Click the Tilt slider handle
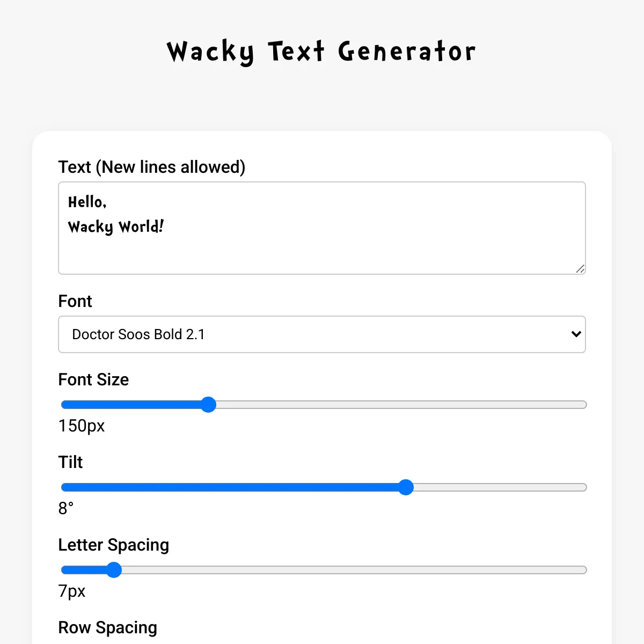The height and width of the screenshot is (644, 644). tap(406, 487)
